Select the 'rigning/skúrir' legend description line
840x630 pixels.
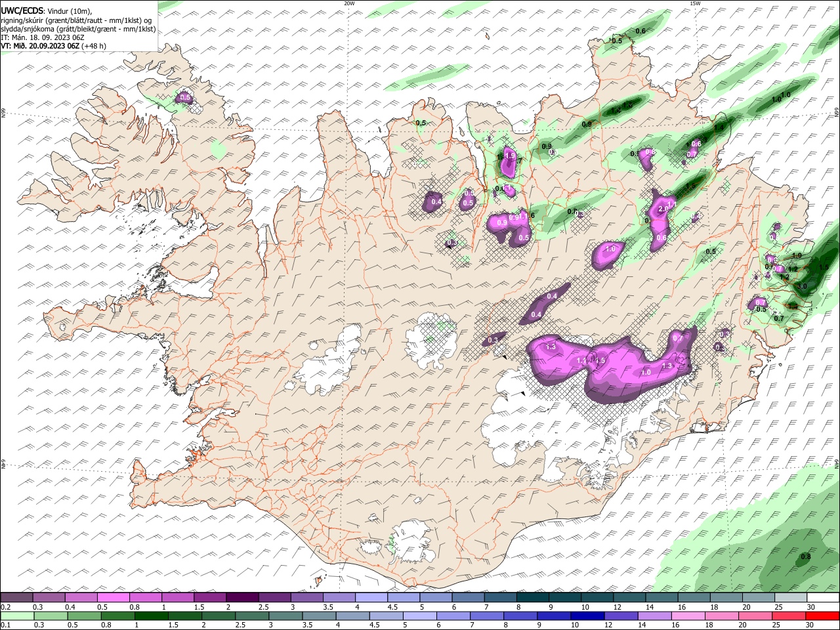77,20
